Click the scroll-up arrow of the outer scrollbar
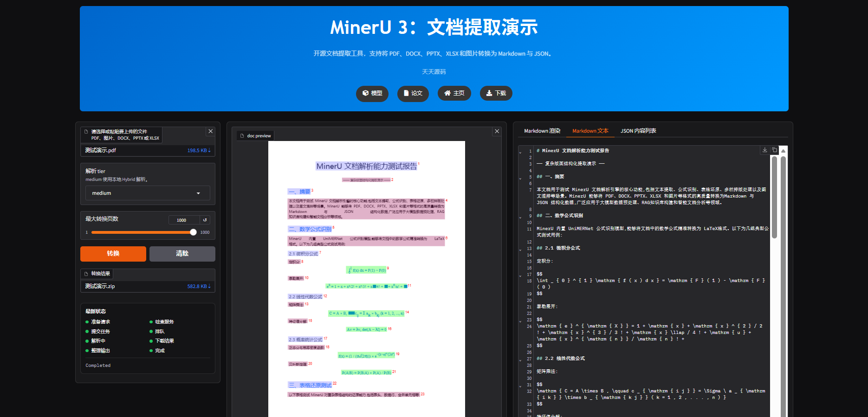 point(783,151)
